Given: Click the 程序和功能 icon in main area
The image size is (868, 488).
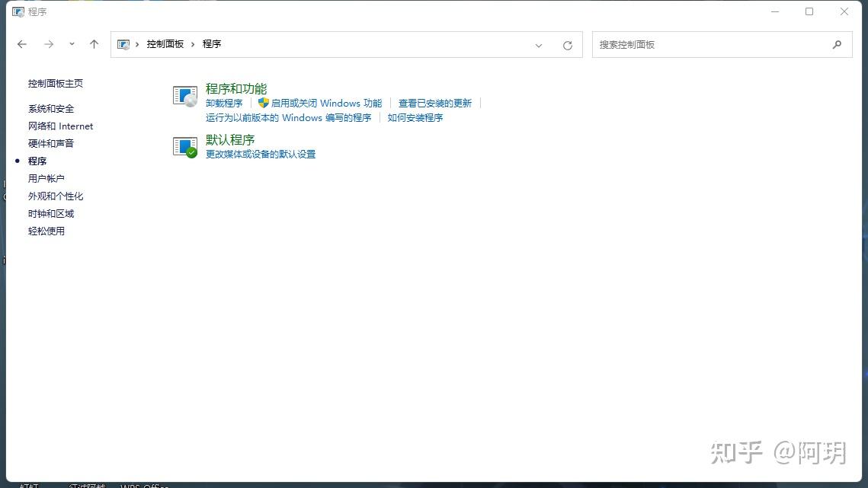Looking at the screenshot, I should tap(184, 95).
